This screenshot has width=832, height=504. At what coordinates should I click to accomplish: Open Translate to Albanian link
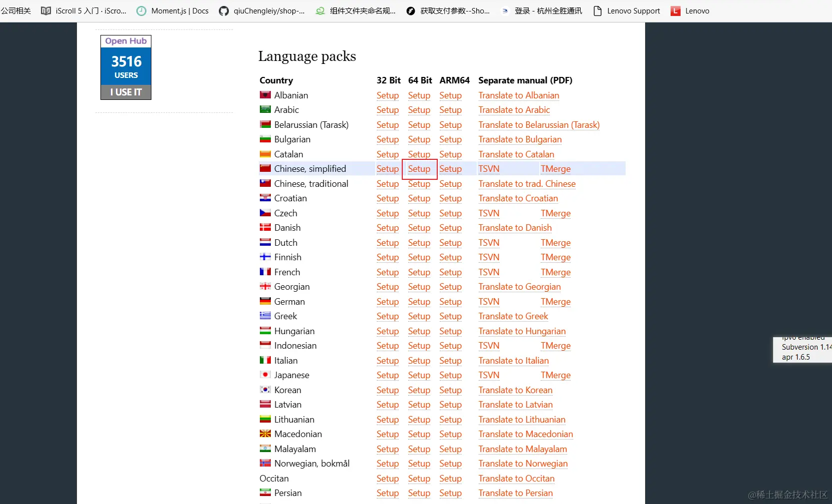[519, 95]
